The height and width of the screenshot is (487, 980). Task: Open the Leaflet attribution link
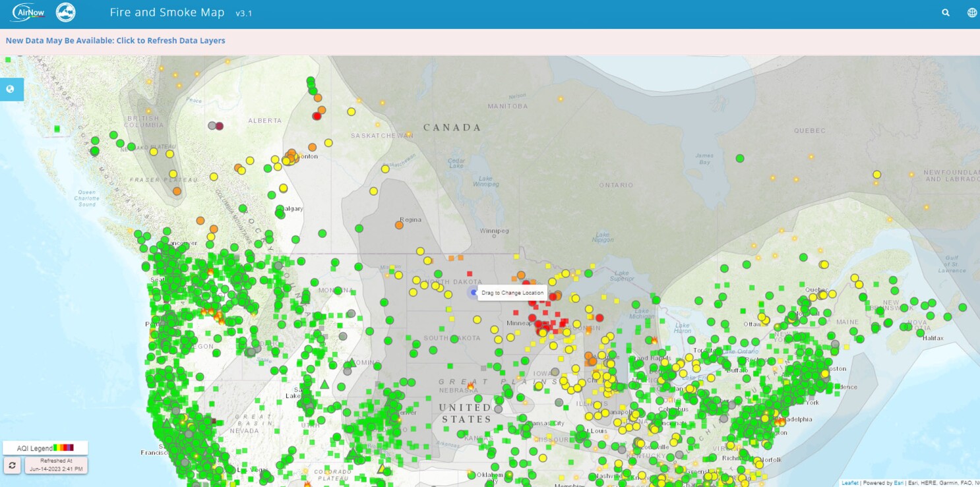tap(849, 483)
